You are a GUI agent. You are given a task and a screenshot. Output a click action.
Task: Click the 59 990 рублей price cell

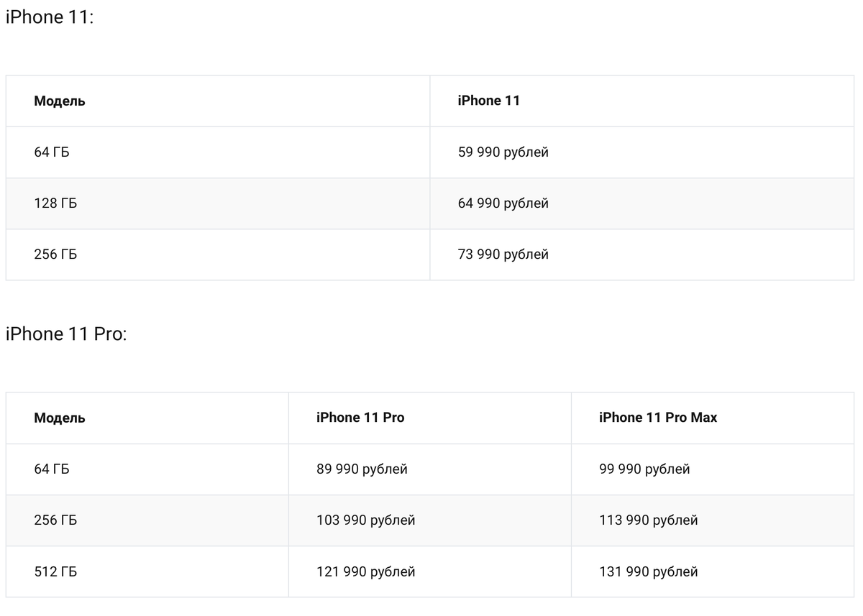(503, 152)
